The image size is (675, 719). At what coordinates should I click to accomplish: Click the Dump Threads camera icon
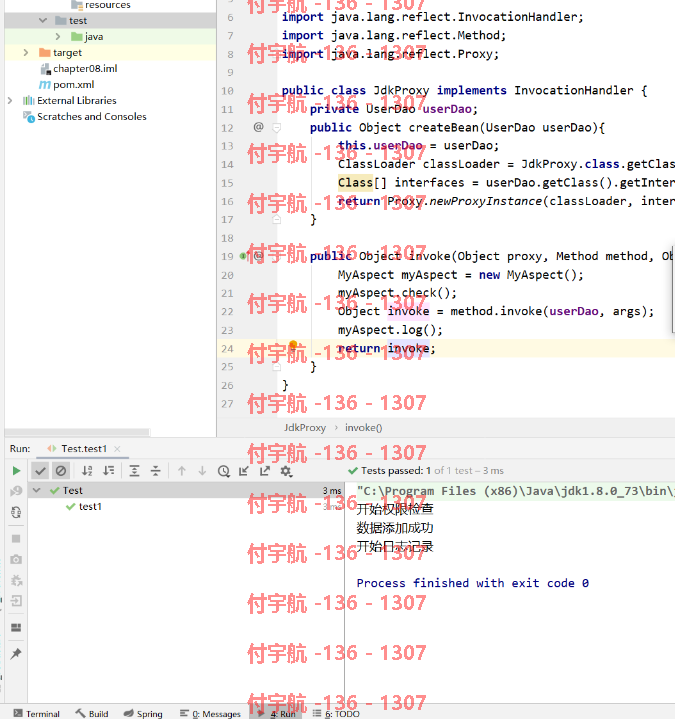point(16,559)
